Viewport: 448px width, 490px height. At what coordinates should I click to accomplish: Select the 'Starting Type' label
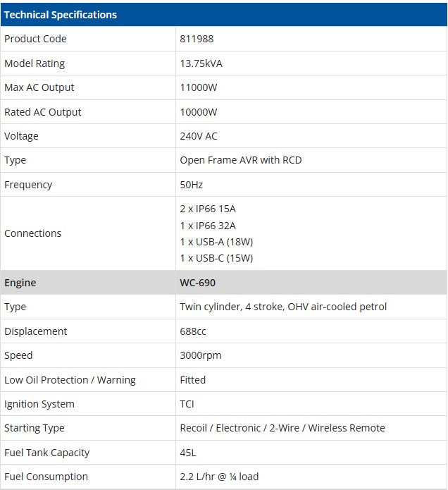[35, 428]
